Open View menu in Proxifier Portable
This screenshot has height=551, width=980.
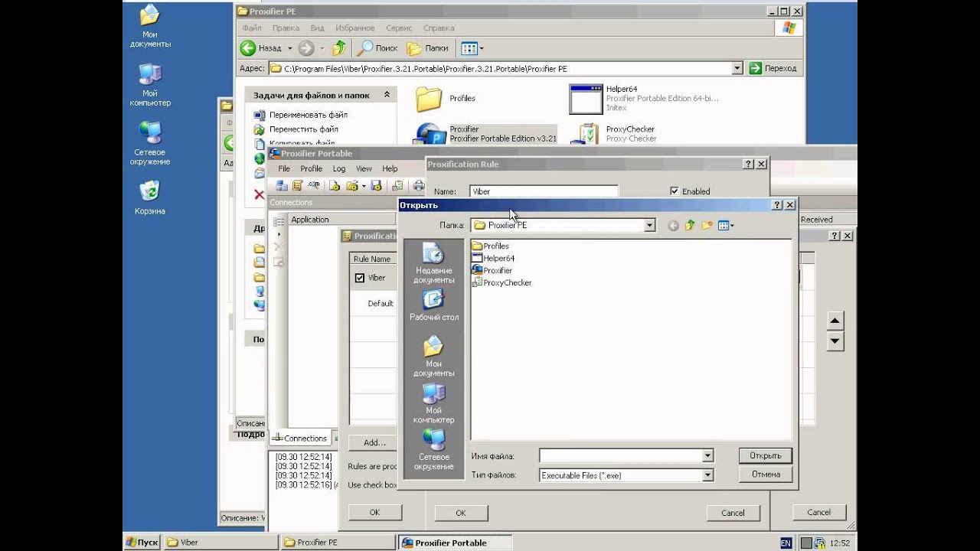364,168
